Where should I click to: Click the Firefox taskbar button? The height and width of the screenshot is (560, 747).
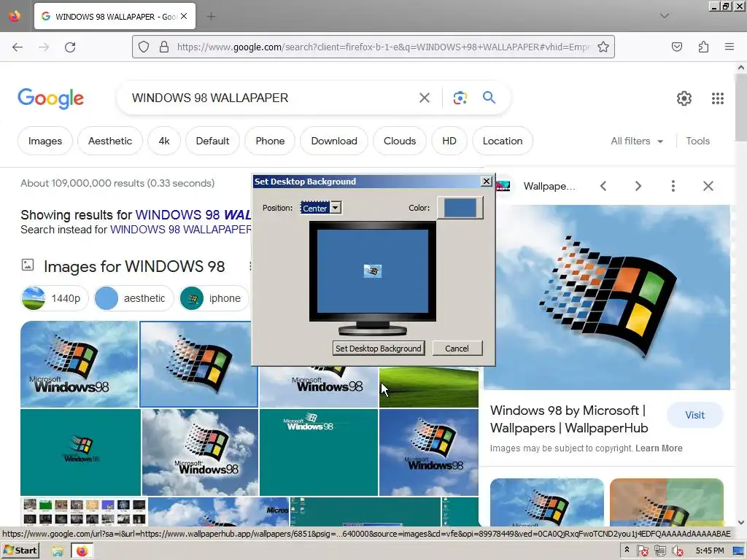pyautogui.click(x=82, y=551)
